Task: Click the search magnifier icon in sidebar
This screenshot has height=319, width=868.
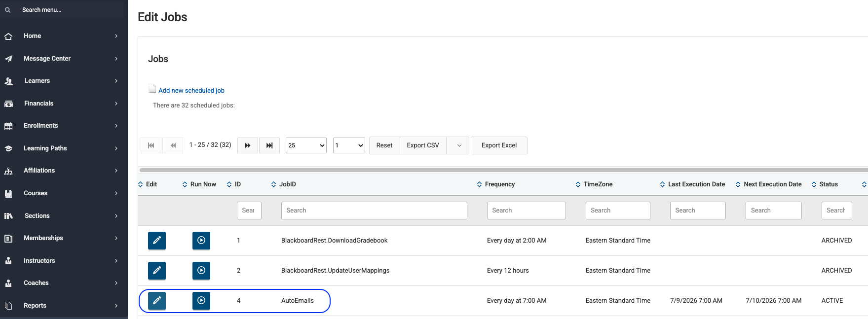Action: click(8, 10)
